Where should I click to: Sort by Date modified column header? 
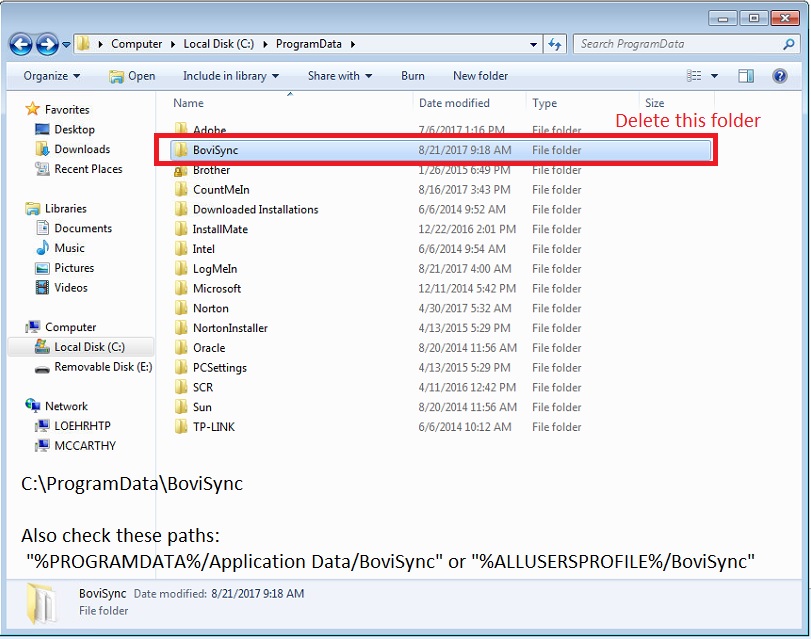coord(454,103)
